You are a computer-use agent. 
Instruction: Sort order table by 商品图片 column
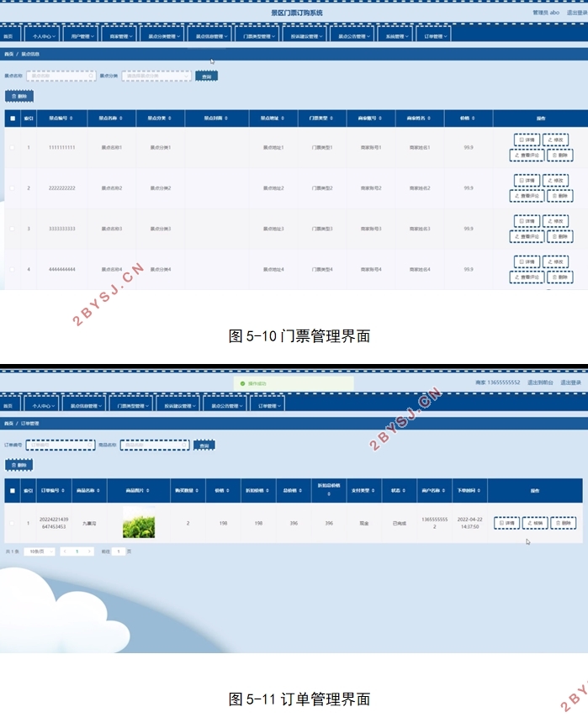[x=148, y=491]
